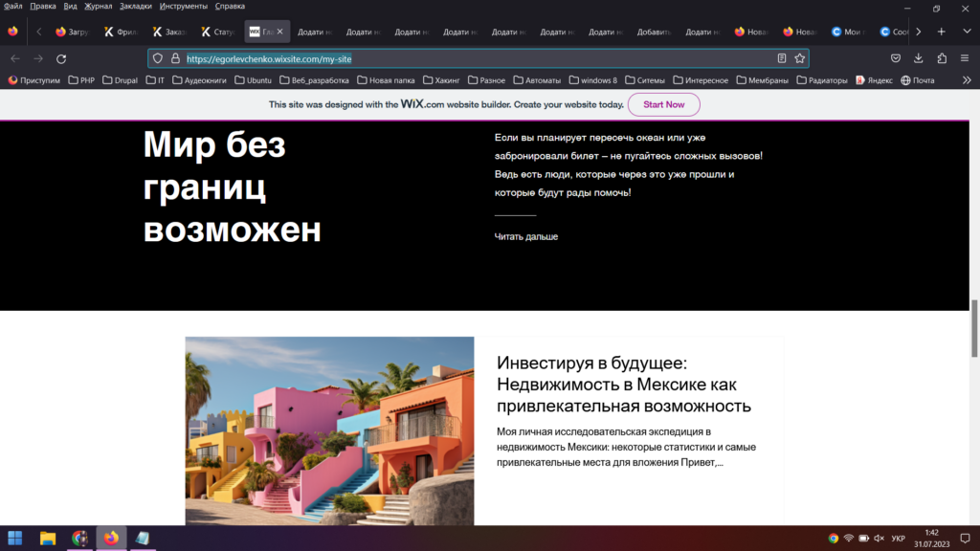980x551 pixels.
Task: Reload the current page
Action: coord(61,58)
